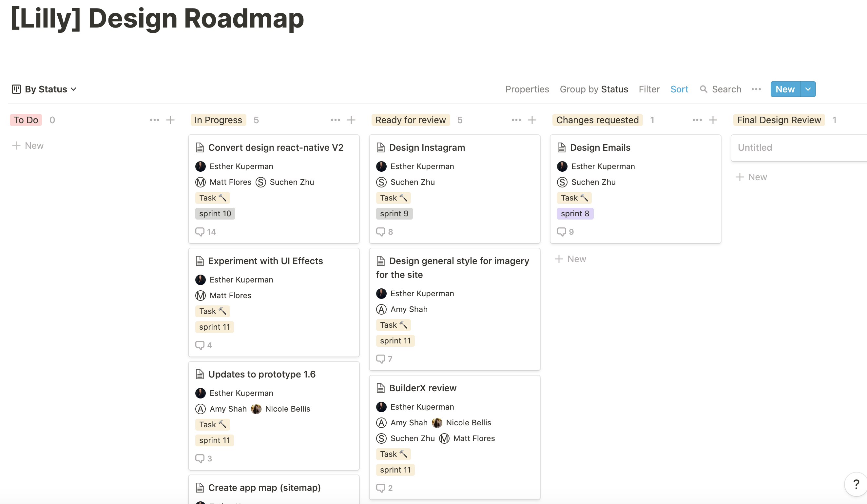Viewport: 867px width, 504px height.
Task: Open the Group by Status selector
Action: click(593, 89)
